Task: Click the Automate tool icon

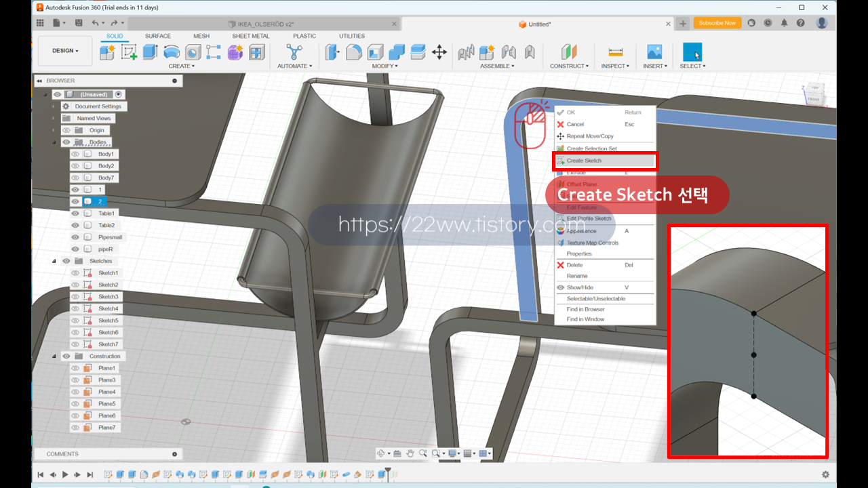Action: click(x=294, y=52)
